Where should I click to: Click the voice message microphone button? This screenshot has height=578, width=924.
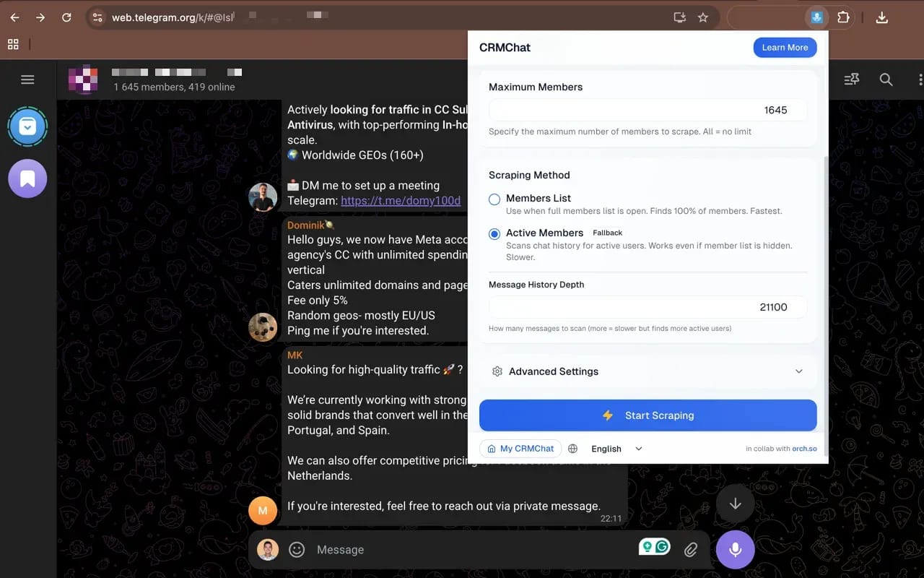click(x=735, y=550)
